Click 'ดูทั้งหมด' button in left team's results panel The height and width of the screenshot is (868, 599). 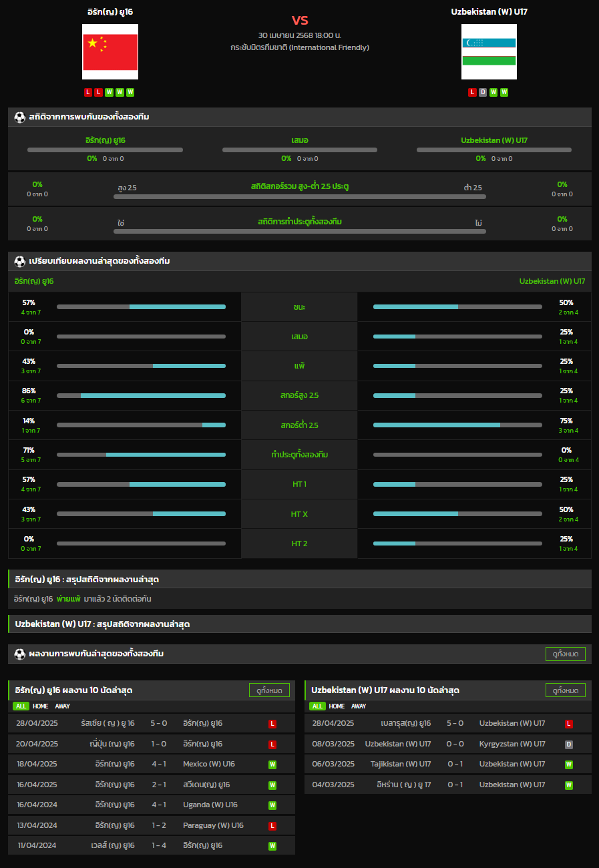pos(269,690)
